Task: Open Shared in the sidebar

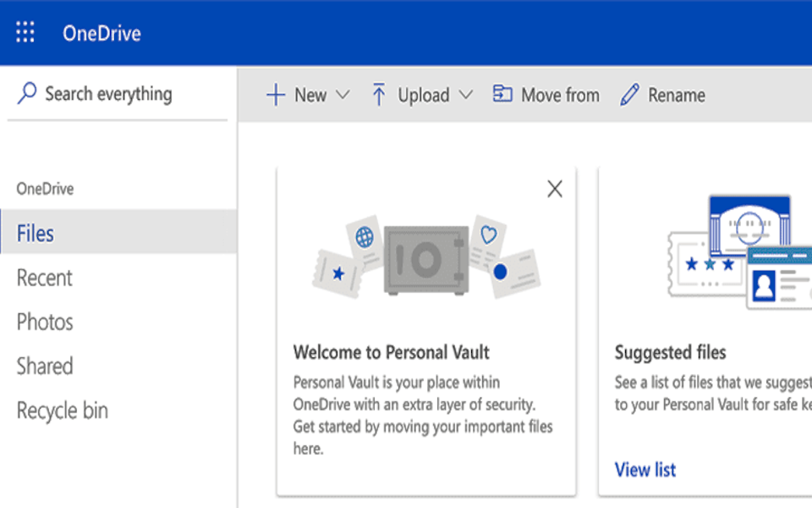Action: [45, 366]
